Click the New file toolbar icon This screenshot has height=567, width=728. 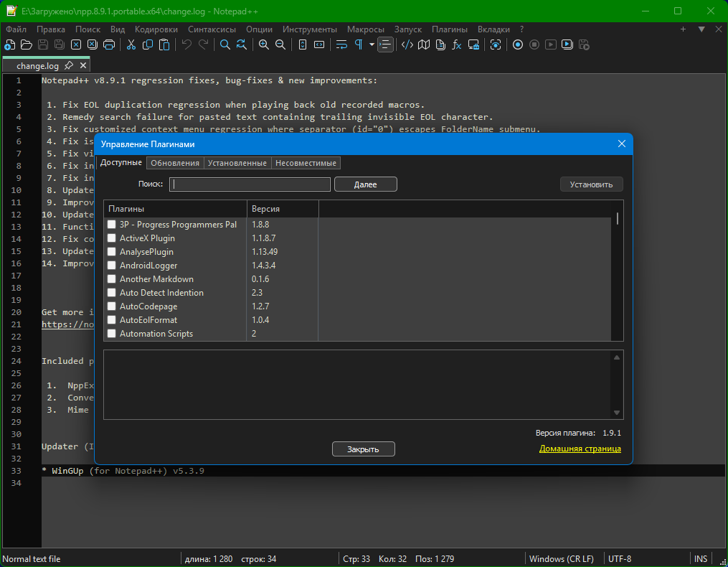click(9, 44)
